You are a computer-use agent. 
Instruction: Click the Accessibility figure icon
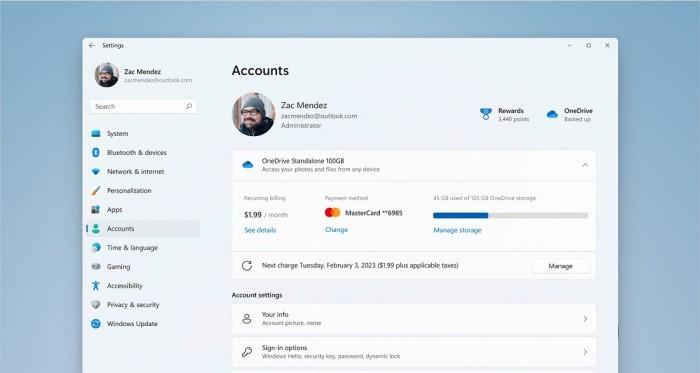coord(96,286)
